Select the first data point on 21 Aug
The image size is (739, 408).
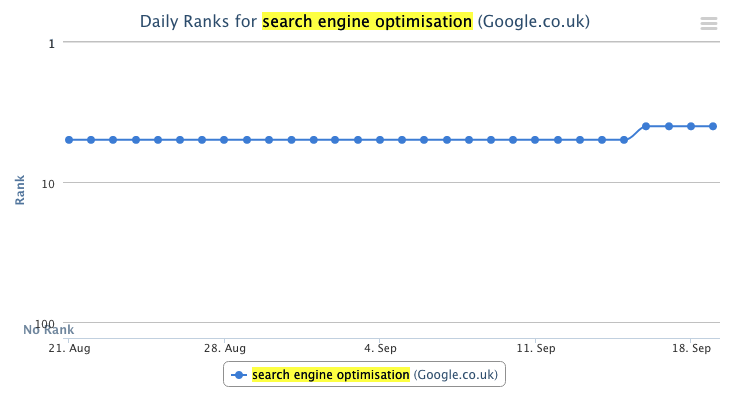click(x=69, y=140)
